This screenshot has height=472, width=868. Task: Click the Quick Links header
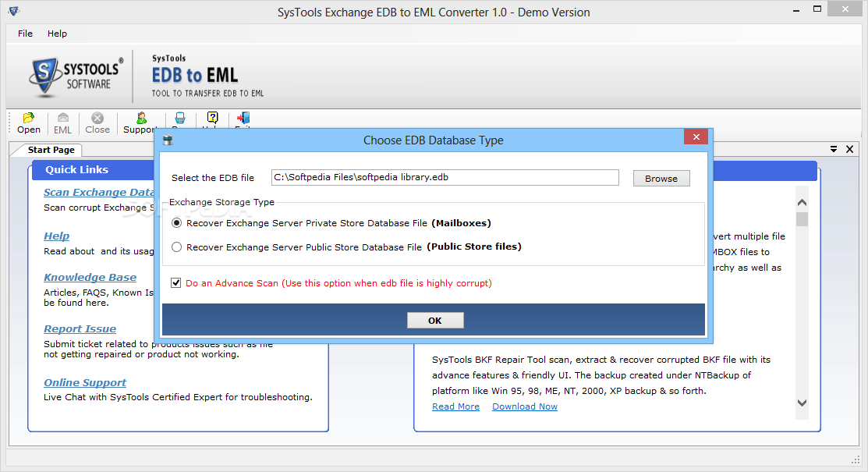click(x=77, y=169)
